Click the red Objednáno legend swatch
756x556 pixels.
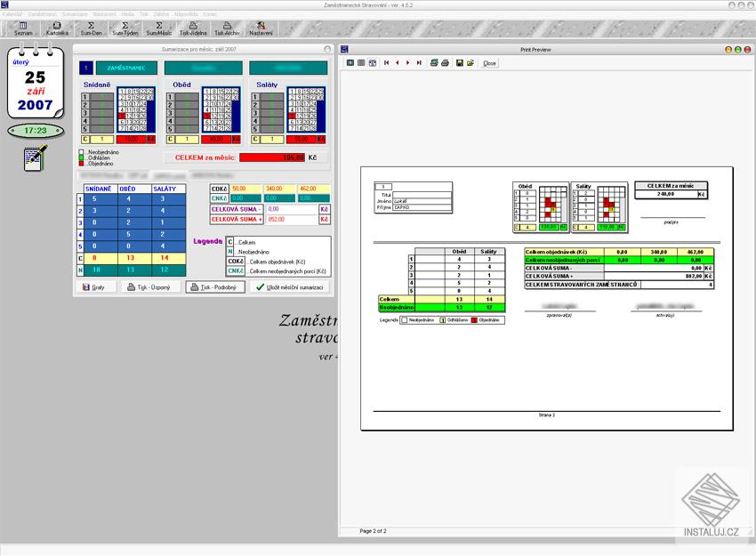pos(82,164)
